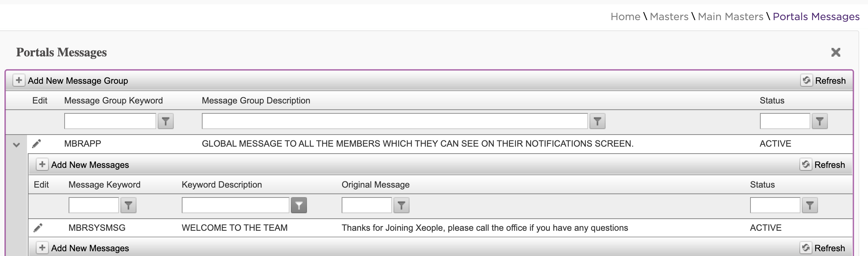Viewport: 868px width, 256px height.
Task: Click filter icon for Message Keyword column
Action: (128, 206)
